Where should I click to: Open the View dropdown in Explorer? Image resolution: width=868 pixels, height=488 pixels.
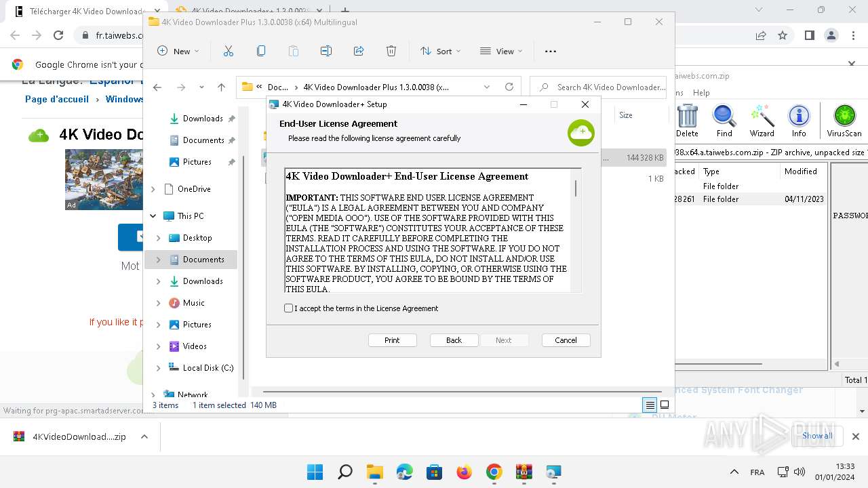tap(501, 51)
